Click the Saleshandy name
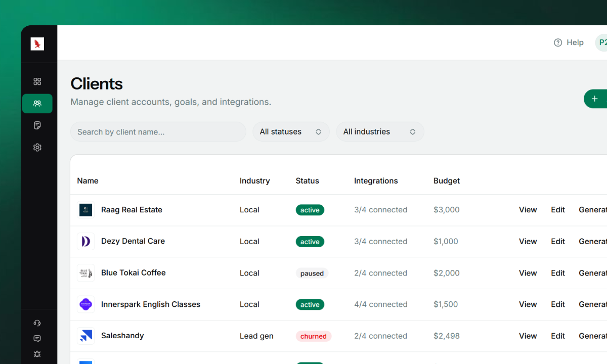Viewport: 607px width, 364px height. click(x=122, y=336)
